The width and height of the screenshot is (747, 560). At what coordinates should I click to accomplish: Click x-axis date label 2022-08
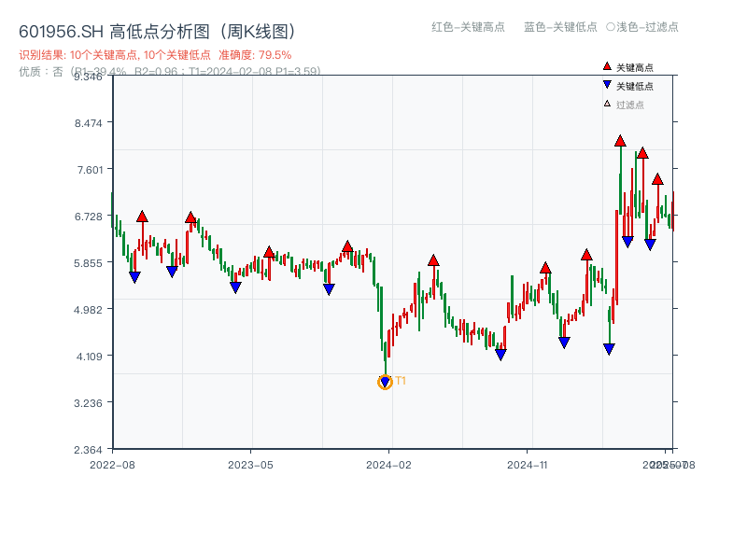pos(112,465)
